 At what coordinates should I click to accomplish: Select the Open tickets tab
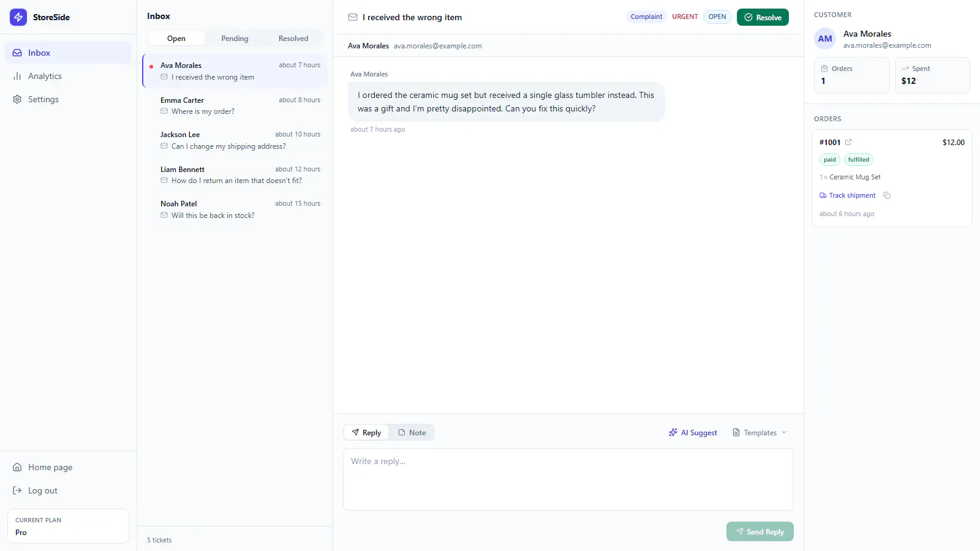tap(176, 38)
